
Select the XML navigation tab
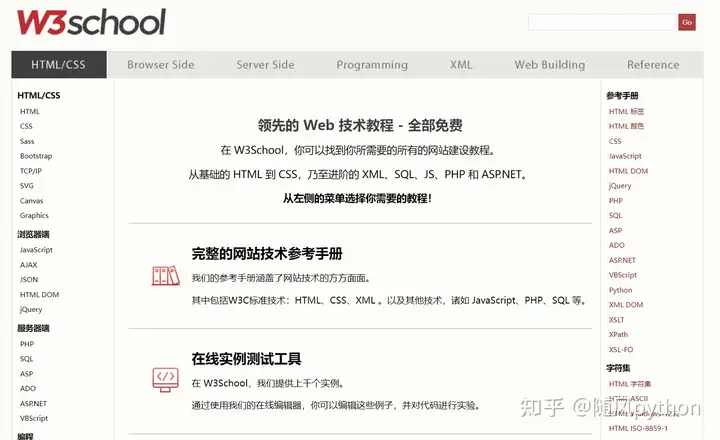[461, 65]
